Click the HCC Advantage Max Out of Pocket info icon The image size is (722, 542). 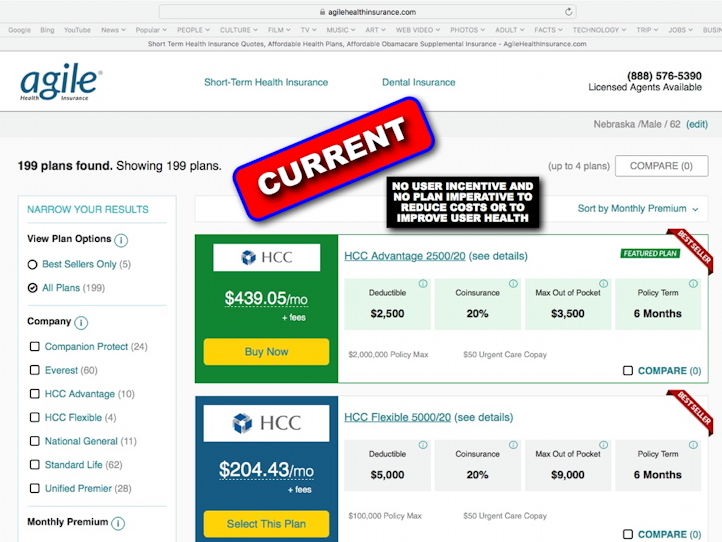pos(604,284)
